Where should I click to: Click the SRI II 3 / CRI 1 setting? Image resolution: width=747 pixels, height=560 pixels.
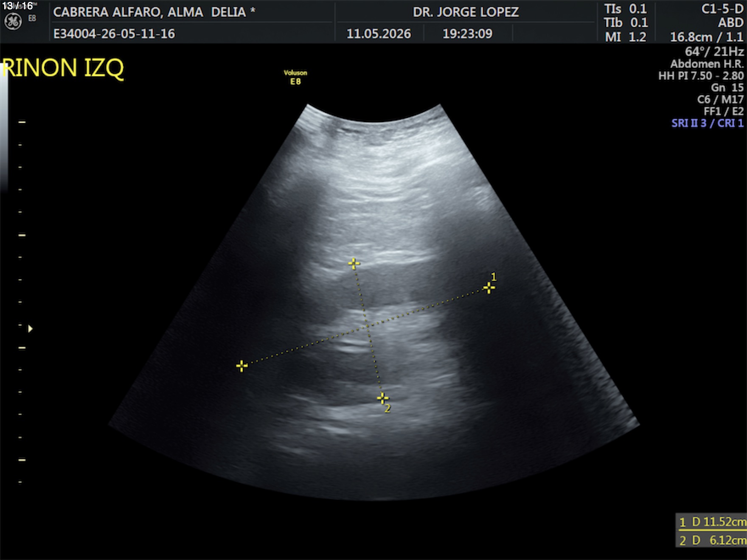point(707,123)
